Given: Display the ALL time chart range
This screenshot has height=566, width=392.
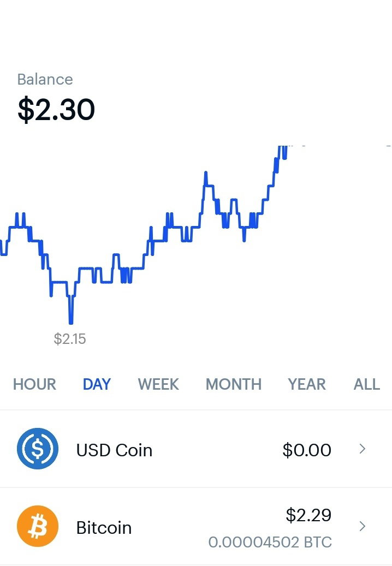Looking at the screenshot, I should [367, 384].
